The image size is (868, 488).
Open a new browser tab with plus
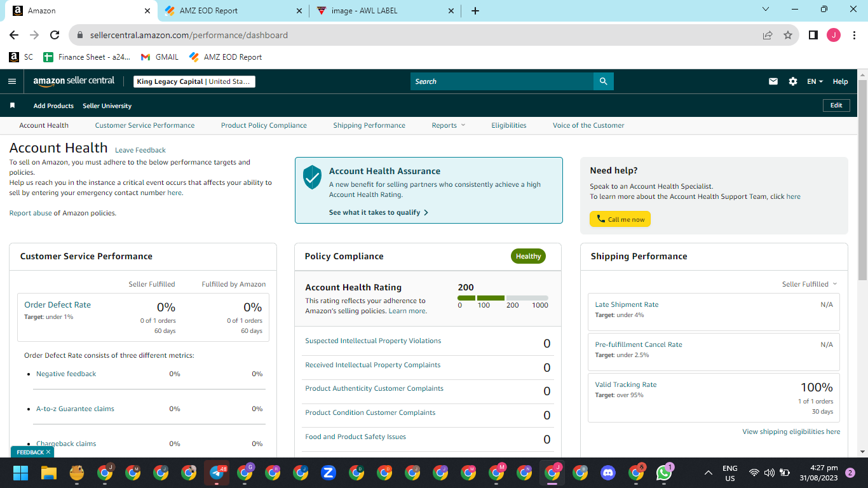475,11
